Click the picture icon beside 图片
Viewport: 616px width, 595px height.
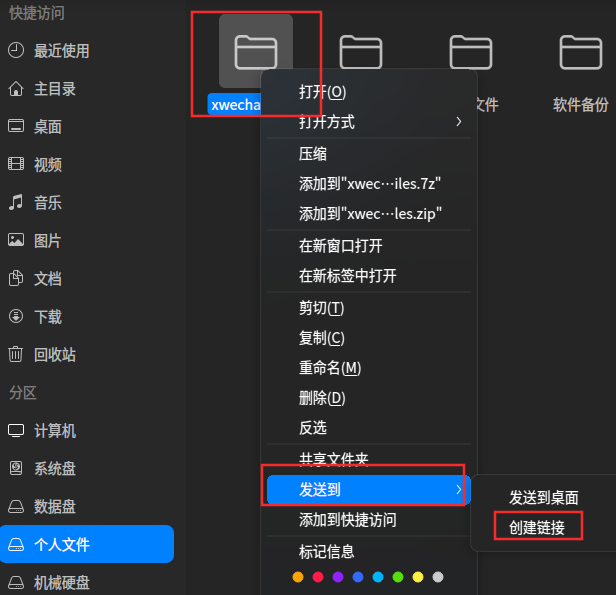click(x=16, y=240)
